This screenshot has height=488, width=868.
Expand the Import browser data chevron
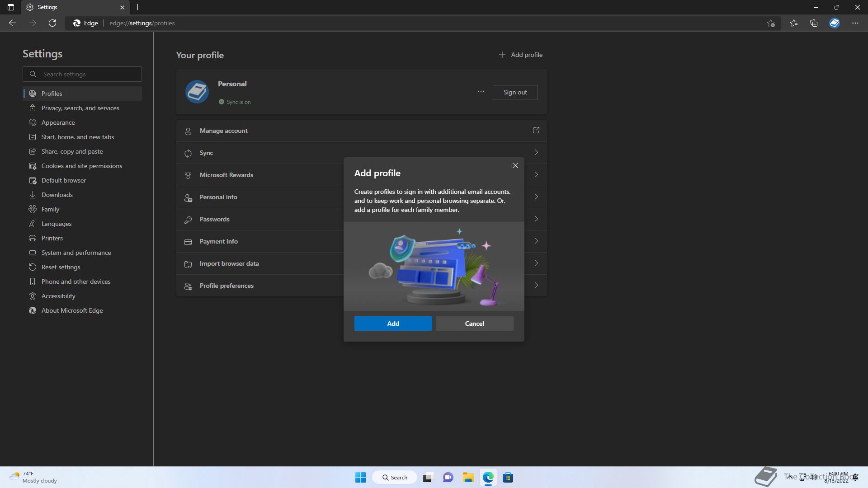pos(536,263)
